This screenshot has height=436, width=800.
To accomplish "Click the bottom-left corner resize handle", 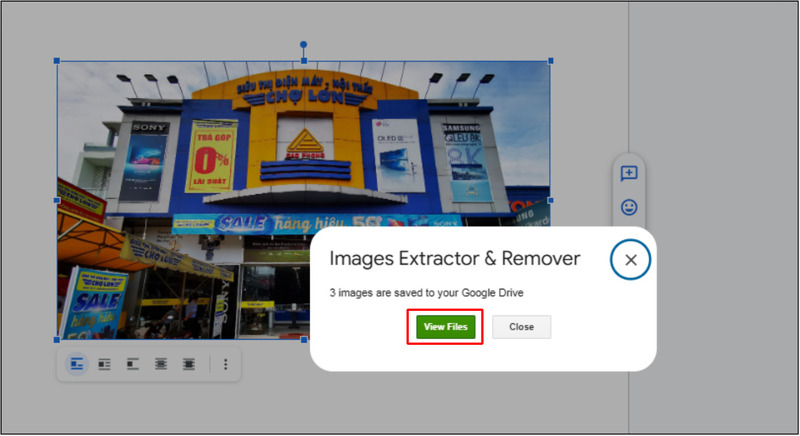I will (57, 339).
